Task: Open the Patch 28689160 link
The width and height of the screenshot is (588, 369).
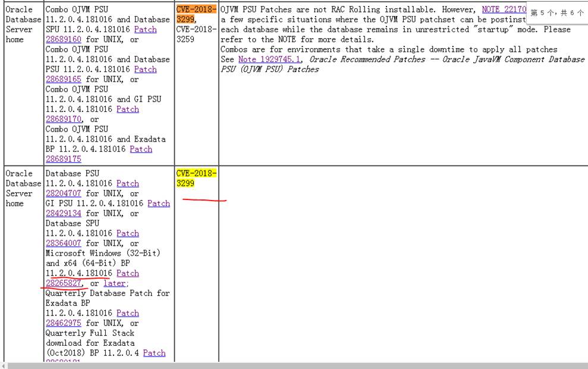Action: pos(64,39)
